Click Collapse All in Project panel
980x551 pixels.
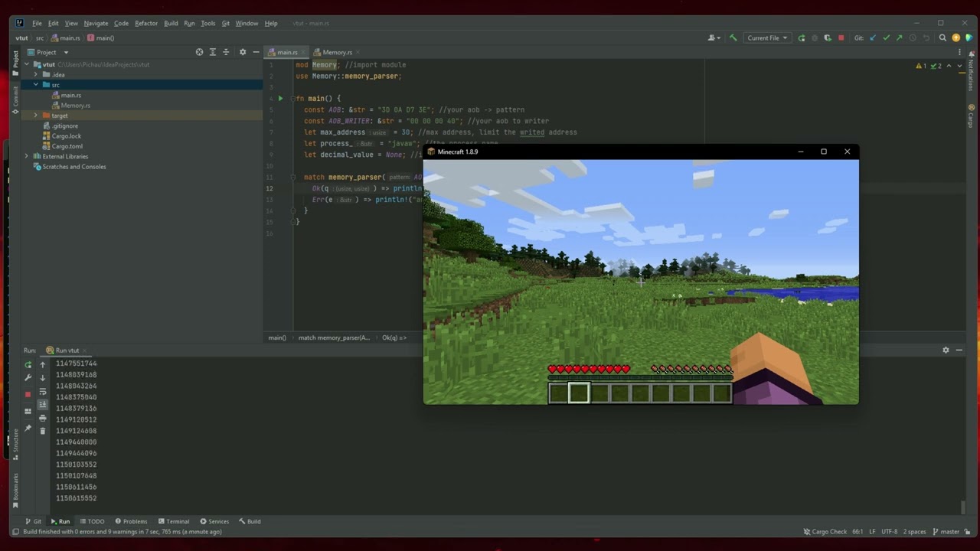(x=225, y=52)
